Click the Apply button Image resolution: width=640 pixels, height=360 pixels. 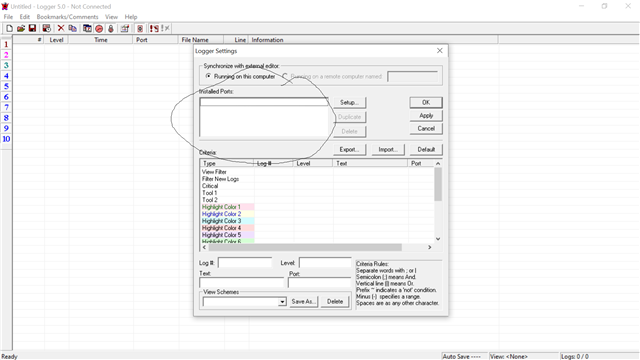click(426, 116)
